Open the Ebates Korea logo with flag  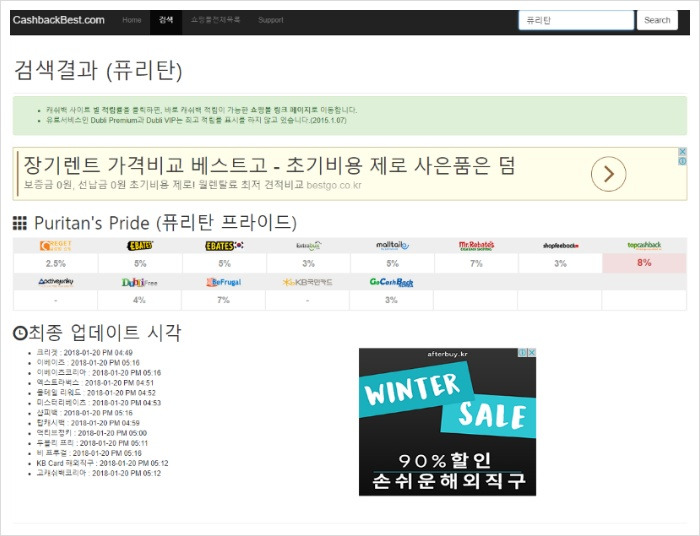224,245
